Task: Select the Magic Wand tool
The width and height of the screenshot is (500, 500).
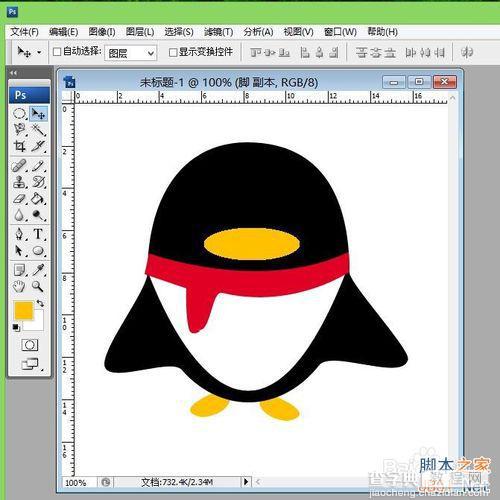Action: (x=38, y=130)
